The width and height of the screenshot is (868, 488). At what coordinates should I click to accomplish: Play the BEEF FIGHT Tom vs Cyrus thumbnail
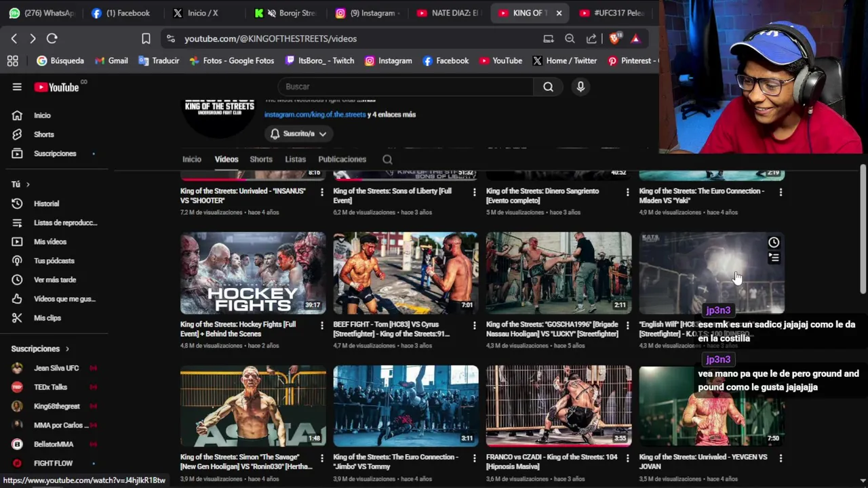(406, 273)
